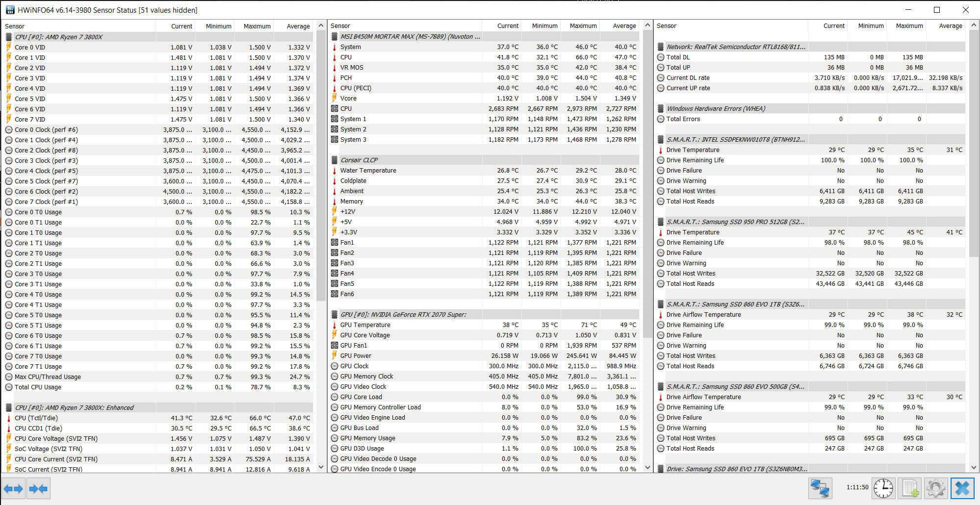This screenshot has height=505, width=980.
Task: Close sensor window with blue X icon
Action: point(962,488)
